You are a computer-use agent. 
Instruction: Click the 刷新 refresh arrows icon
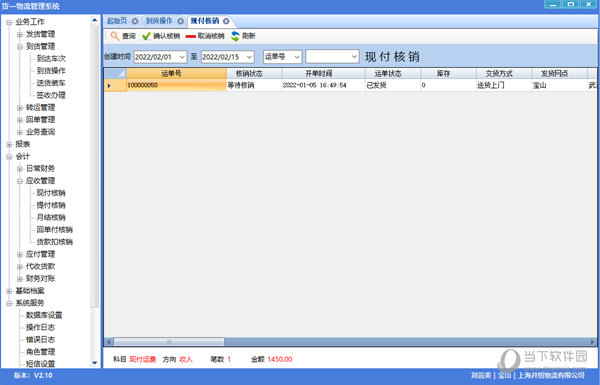tap(235, 36)
